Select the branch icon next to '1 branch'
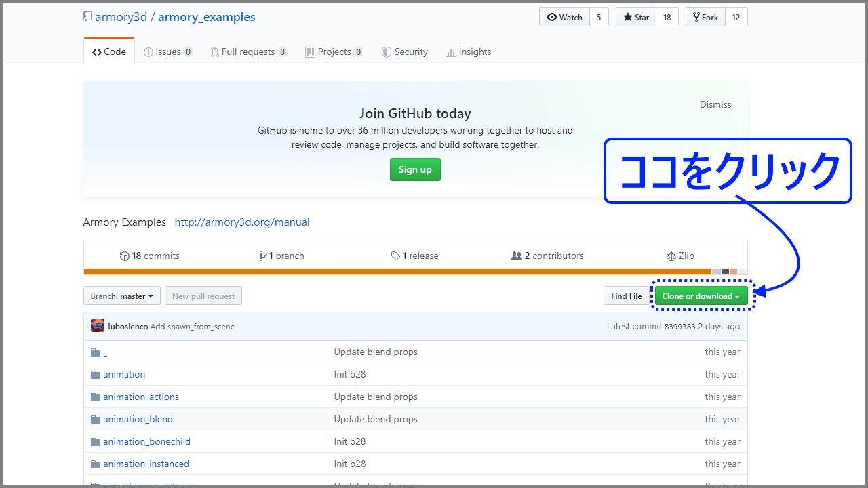 [x=264, y=256]
